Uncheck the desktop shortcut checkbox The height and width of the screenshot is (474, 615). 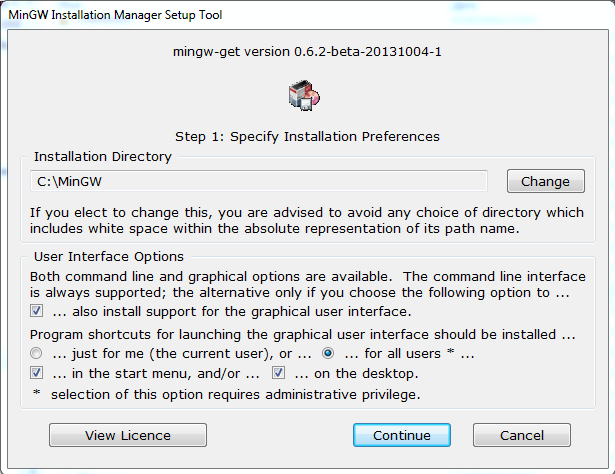(279, 373)
